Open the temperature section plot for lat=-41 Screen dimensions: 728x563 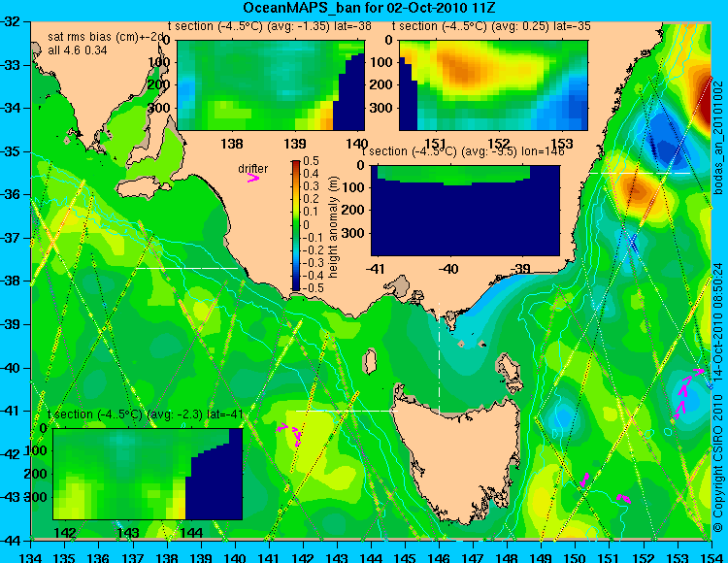[148, 474]
